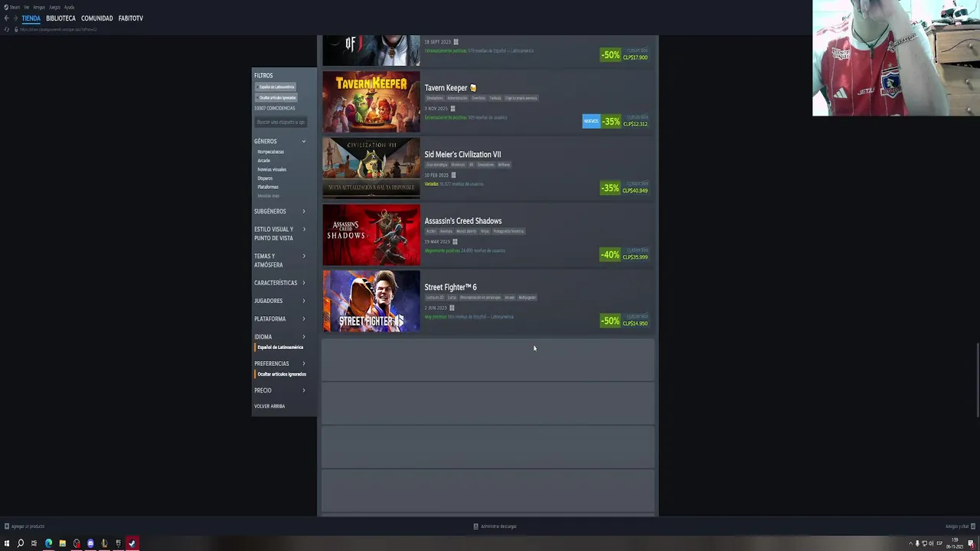Switch to the BIBLIOTECA tab
Viewport: 980px width, 551px height.
tap(60, 18)
